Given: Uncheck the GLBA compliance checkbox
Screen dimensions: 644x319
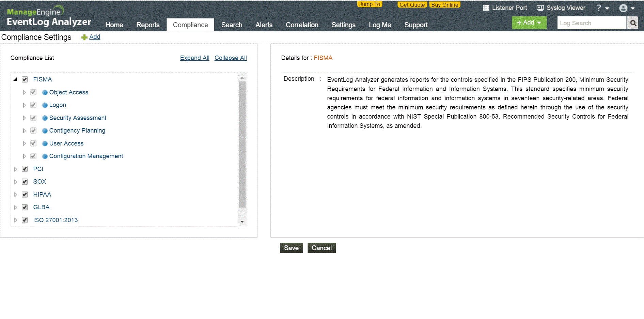Looking at the screenshot, I should pyautogui.click(x=25, y=207).
